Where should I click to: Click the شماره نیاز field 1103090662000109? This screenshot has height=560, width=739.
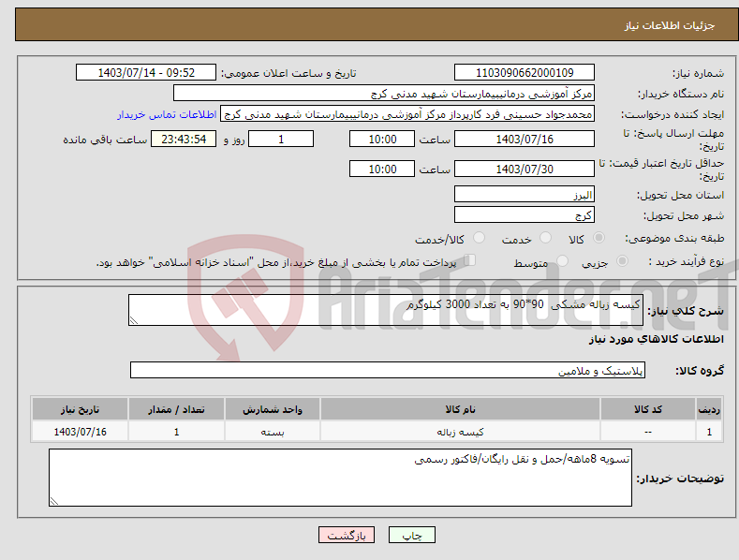point(525,73)
